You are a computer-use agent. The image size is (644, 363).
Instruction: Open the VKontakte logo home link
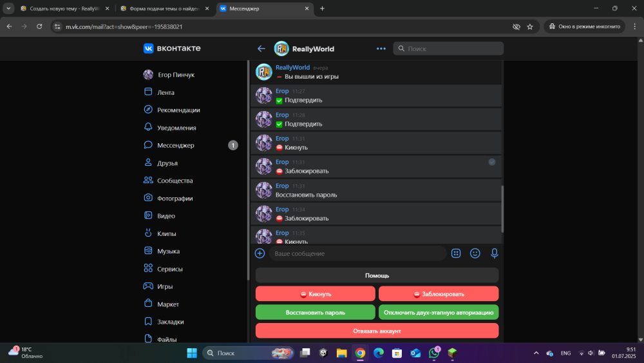pyautogui.click(x=172, y=48)
